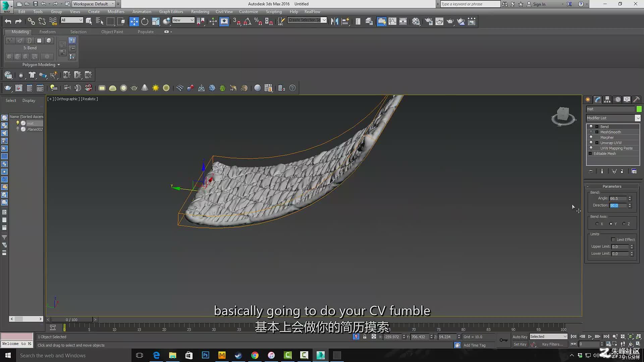The image size is (644, 362).
Task: Toggle the Angle Snap icon
Action: coord(248,21)
